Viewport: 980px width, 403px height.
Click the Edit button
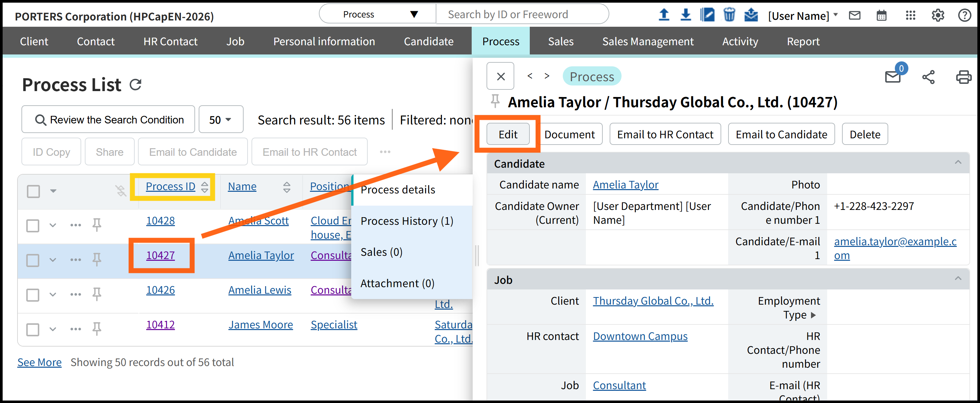(508, 134)
